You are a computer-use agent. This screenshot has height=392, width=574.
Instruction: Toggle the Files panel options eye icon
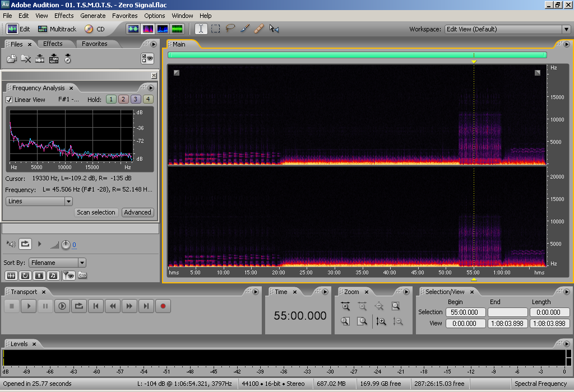point(147,58)
